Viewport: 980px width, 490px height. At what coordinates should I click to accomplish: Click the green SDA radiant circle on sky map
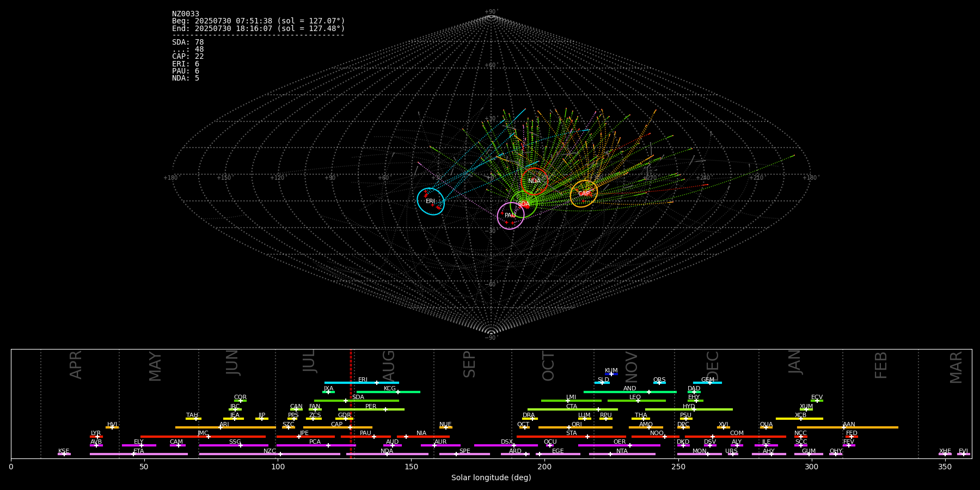(524, 204)
